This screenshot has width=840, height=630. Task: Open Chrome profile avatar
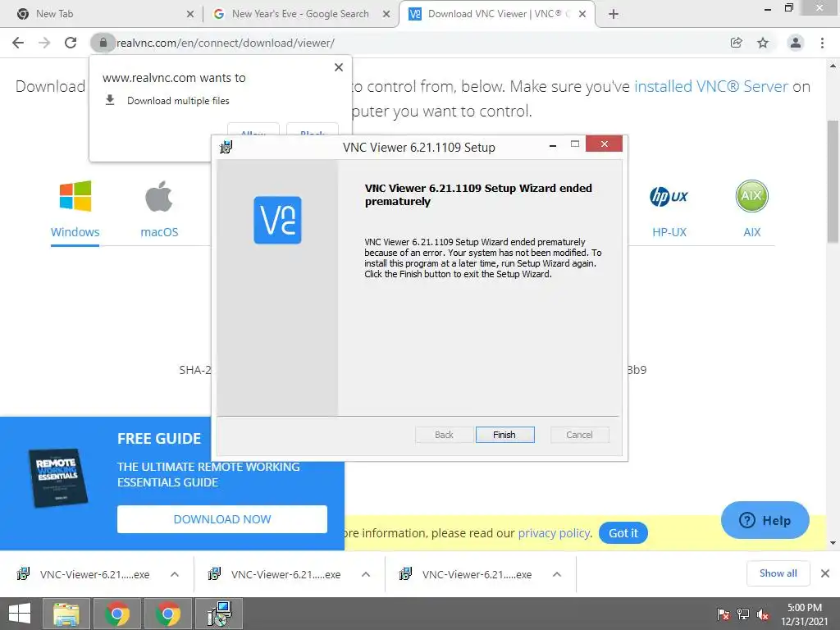[796, 43]
